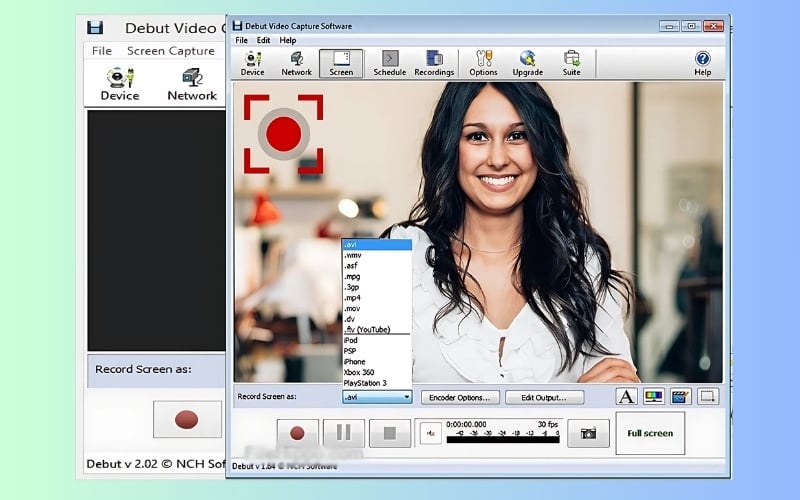Image resolution: width=800 pixels, height=500 pixels.
Task: Open File menu in the background window
Action: tap(102, 51)
